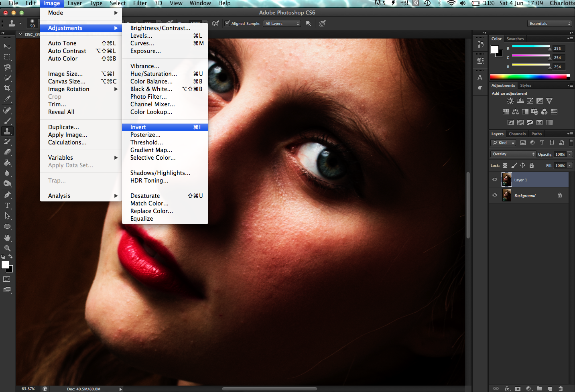Click the foreground color swatch in toolbox
The height and width of the screenshot is (392, 575).
(x=5, y=265)
